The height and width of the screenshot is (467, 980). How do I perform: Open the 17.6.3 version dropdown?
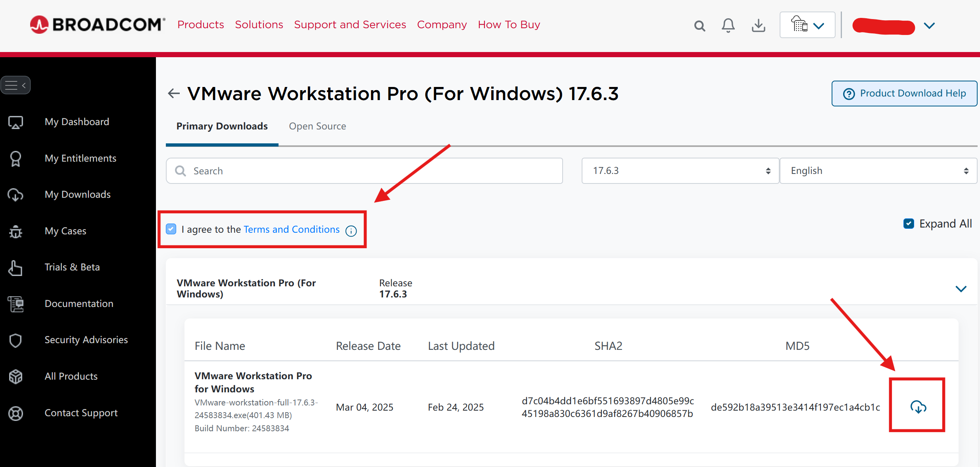pos(680,171)
